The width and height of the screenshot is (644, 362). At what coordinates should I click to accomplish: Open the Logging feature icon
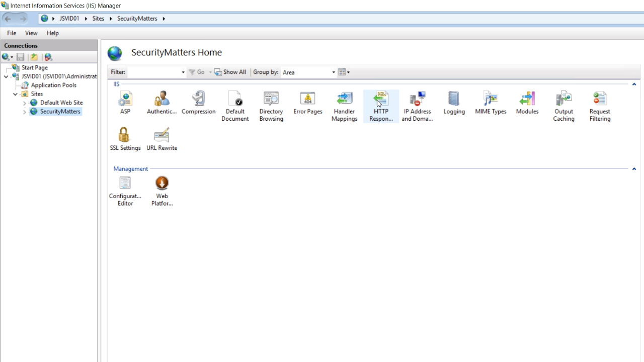click(x=454, y=99)
